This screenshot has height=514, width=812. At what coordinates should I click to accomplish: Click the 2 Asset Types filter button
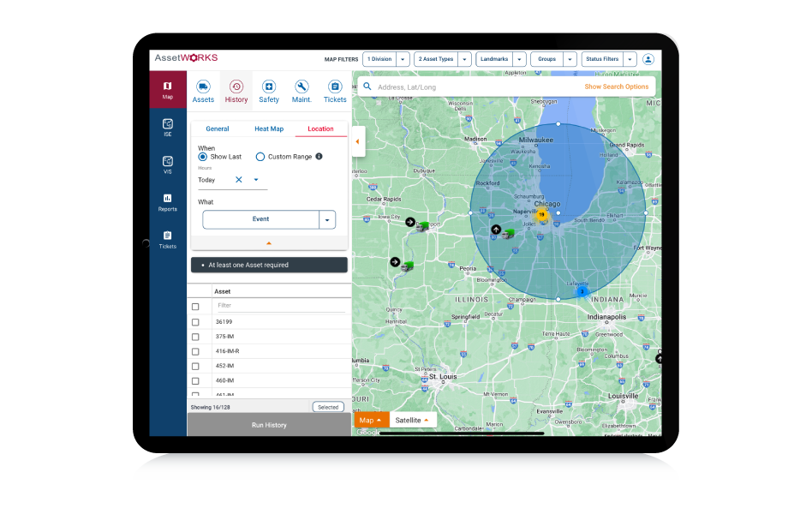tap(436, 59)
